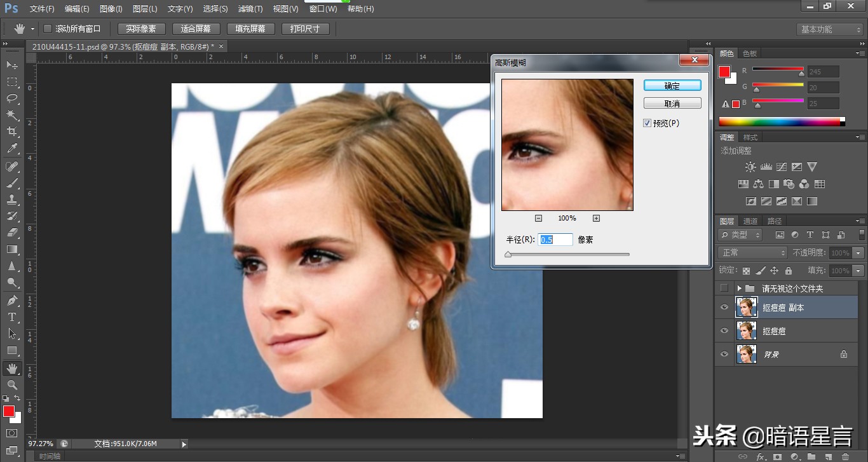Image resolution: width=868 pixels, height=462 pixels.
Task: Click the 确定 button
Action: pyautogui.click(x=672, y=86)
